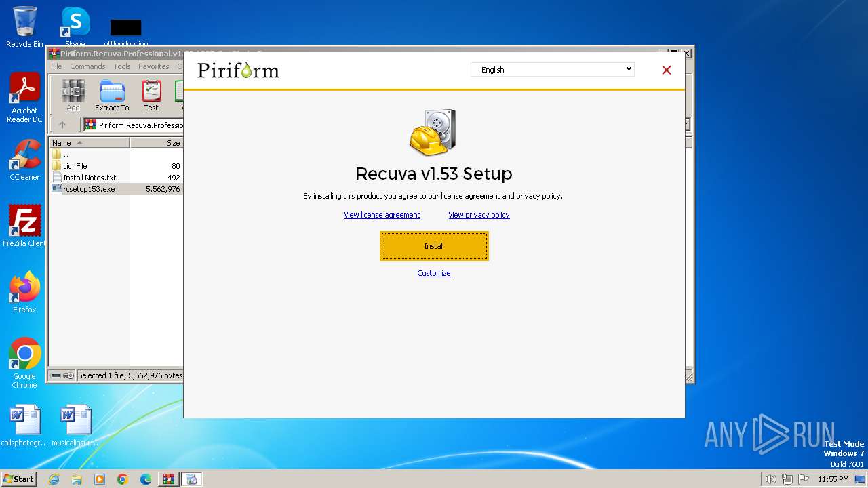Screen dimensions: 868x488
Task: Launch Internet Explorer from taskbar
Action: click(x=54, y=479)
